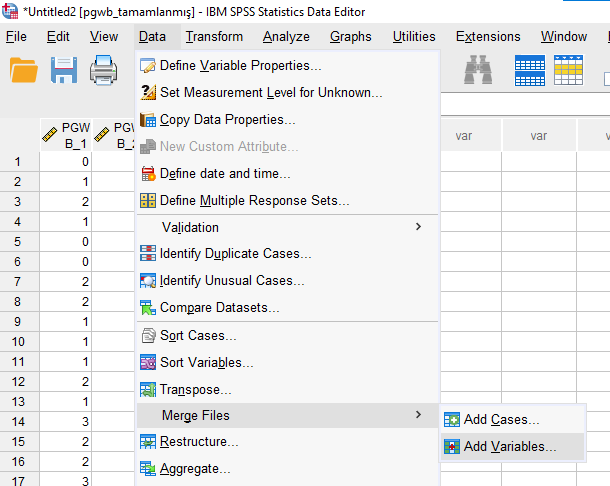Screen dimensions: 610x486
Task: Choose Define Variable Properties text
Action: pos(240,66)
